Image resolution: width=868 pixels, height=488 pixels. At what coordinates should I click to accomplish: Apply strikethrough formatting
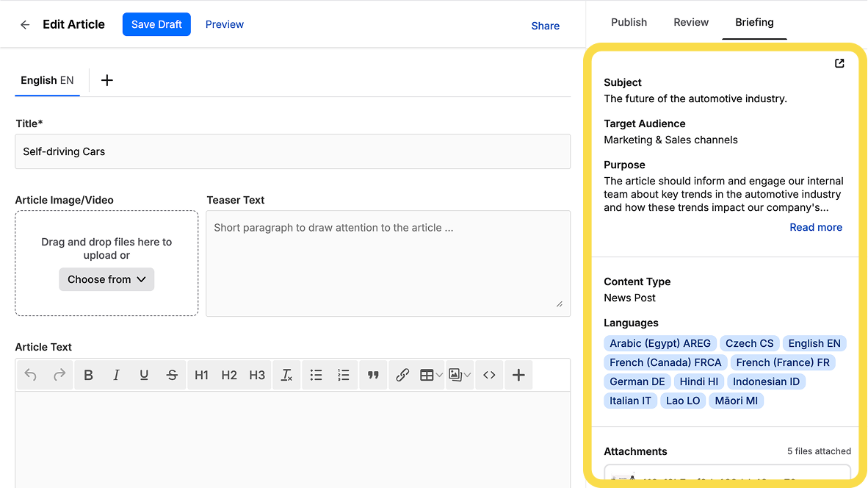tap(172, 375)
